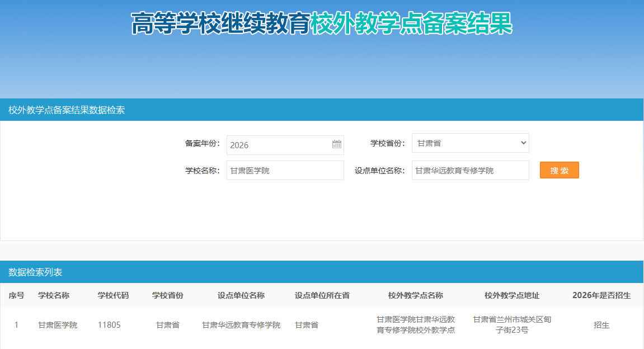Screen dimensions: 644x349
Task: Click the 设点单位所在省 column header
Action: tap(322, 295)
